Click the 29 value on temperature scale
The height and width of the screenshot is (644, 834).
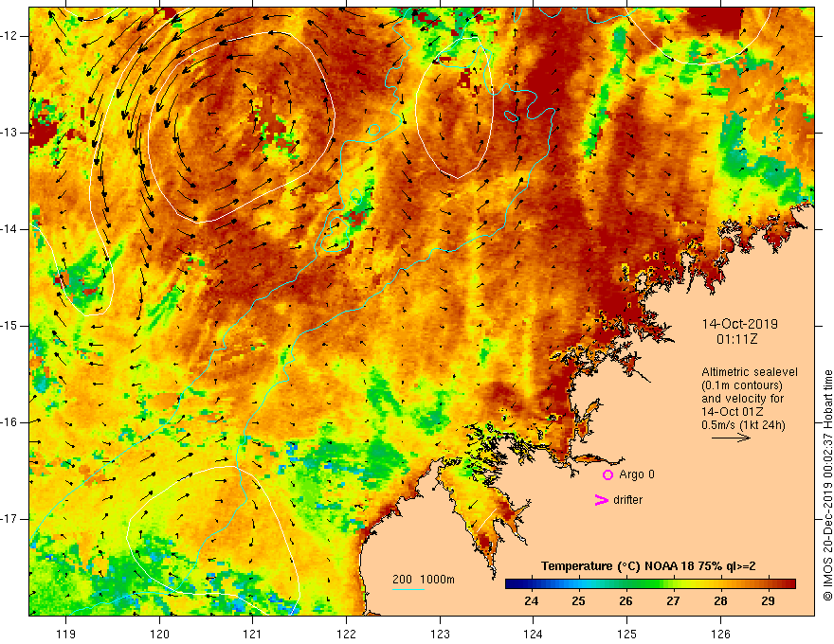[x=768, y=601]
